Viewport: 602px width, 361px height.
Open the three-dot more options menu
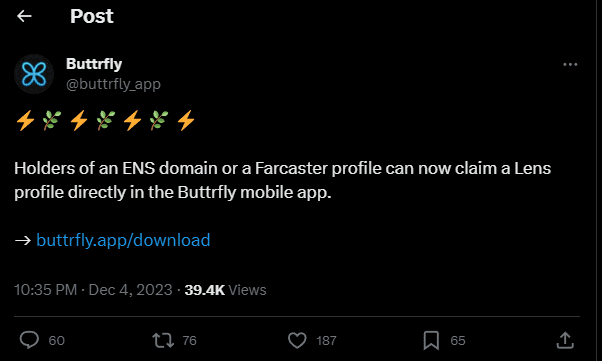click(x=570, y=65)
